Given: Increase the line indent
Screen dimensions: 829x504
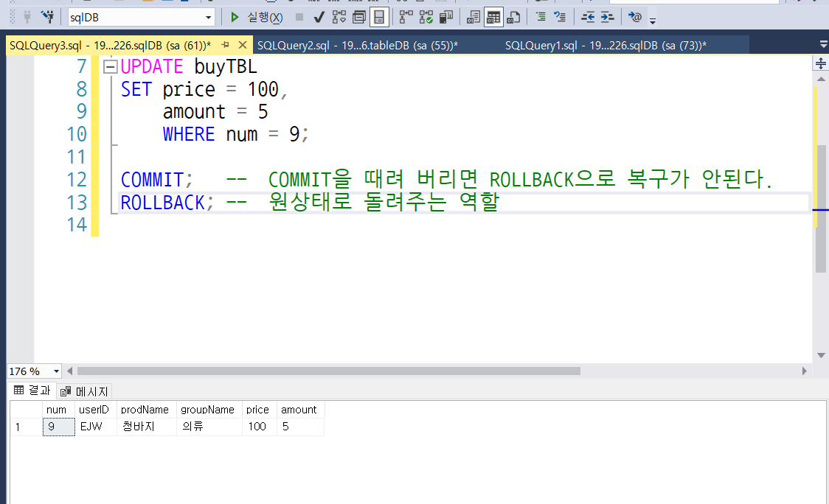Looking at the screenshot, I should [x=608, y=18].
